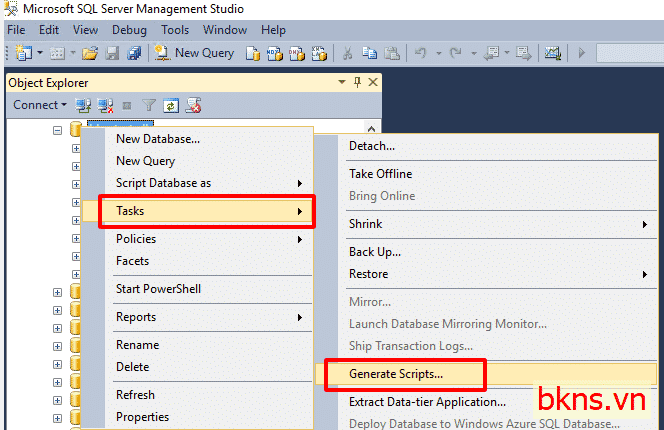Open Object Explorer window position dropdown arrow
Image resolution: width=664 pixels, height=430 pixels.
[x=342, y=82]
